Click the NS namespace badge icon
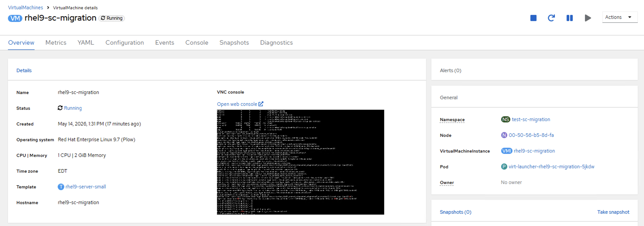 [506, 119]
